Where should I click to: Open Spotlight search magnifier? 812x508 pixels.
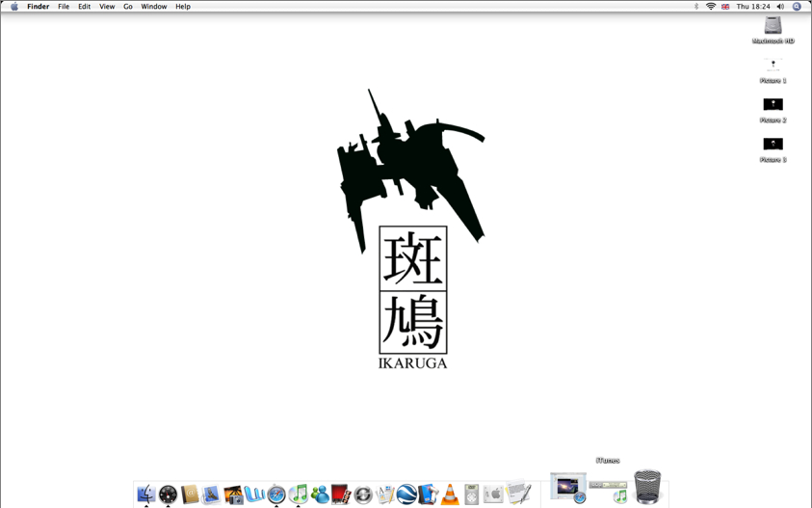click(797, 6)
